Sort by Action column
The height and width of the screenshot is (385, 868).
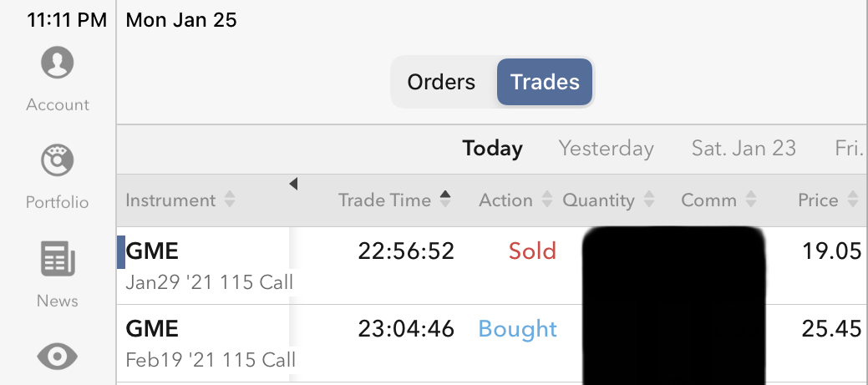tap(515, 200)
